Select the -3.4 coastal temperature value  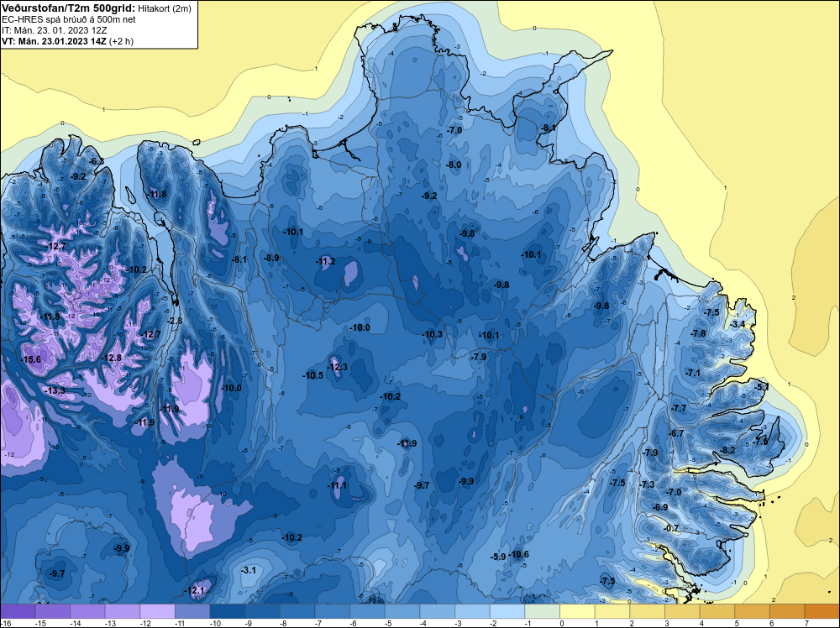pos(738,324)
